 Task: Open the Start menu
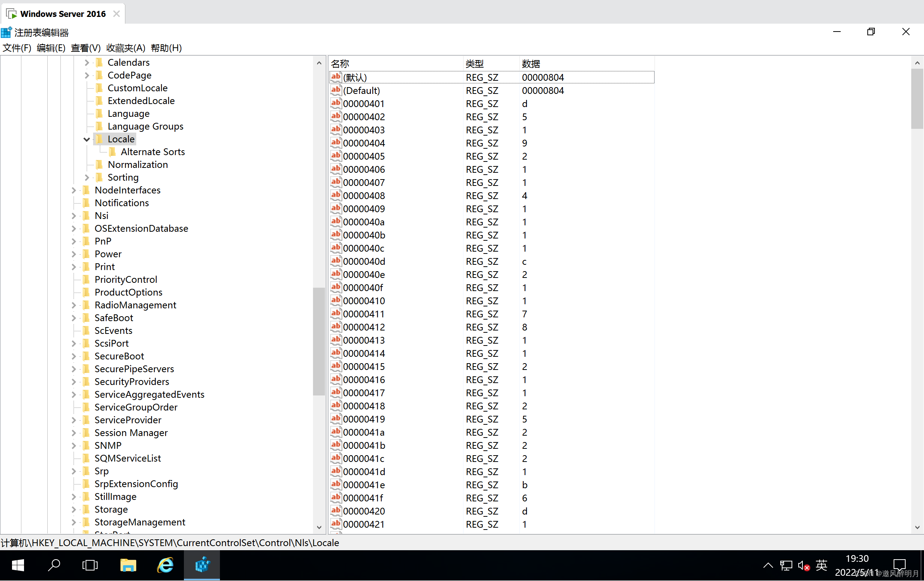[x=18, y=565]
